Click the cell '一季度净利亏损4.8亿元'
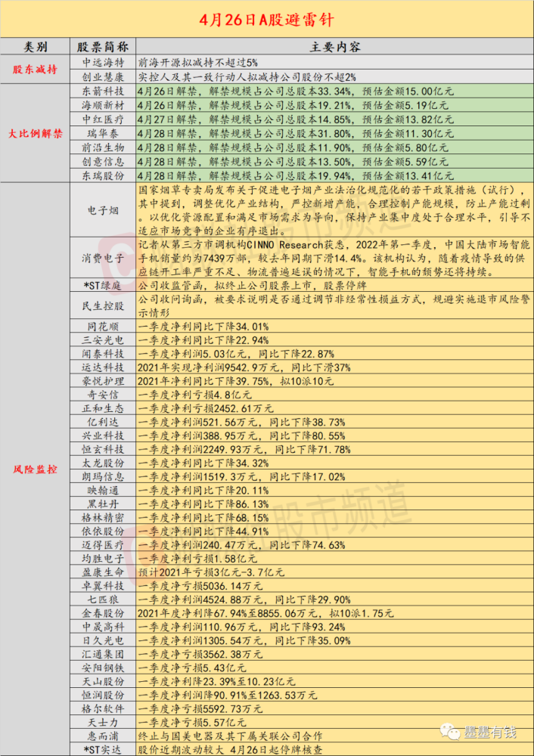 (334, 395)
